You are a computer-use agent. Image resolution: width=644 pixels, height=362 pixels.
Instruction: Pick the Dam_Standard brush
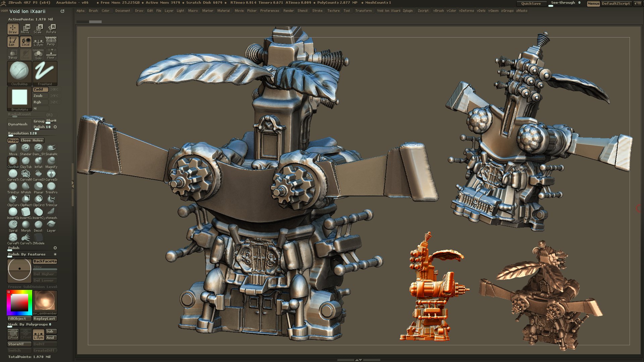point(39,148)
